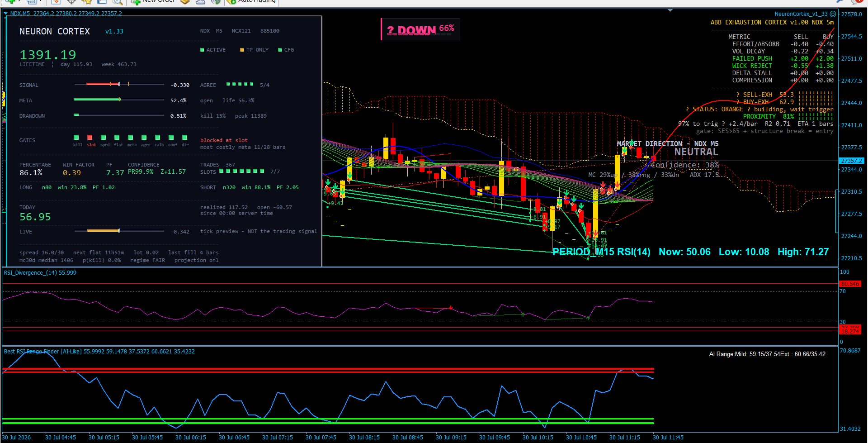Image resolution: width=868 pixels, height=443 pixels.
Task: Click the NeuronCortex expert smiley face icon
Action: (833, 14)
